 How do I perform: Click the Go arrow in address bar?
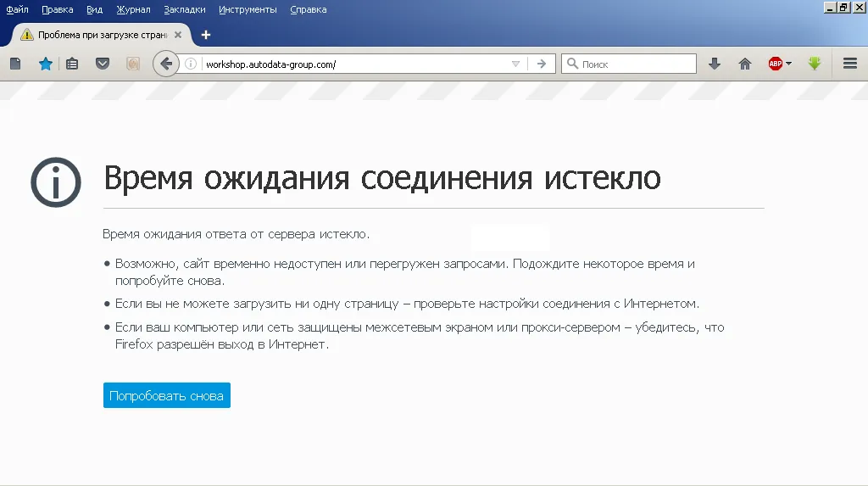(x=542, y=64)
